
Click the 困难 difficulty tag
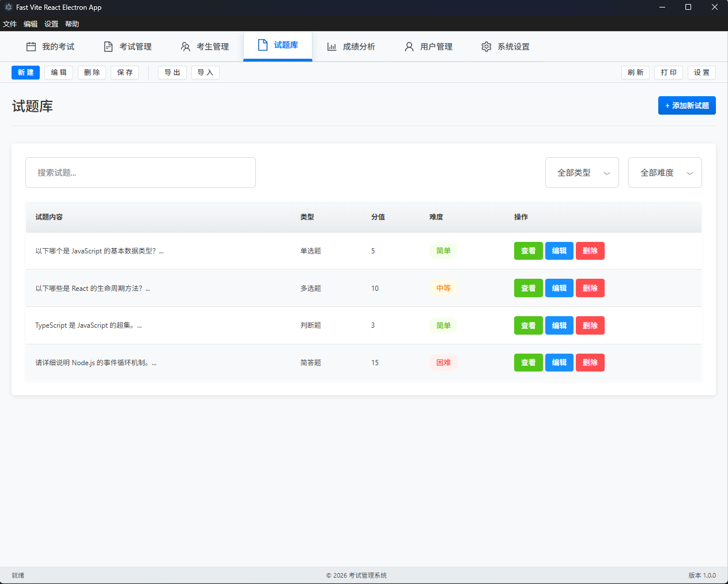pos(443,363)
